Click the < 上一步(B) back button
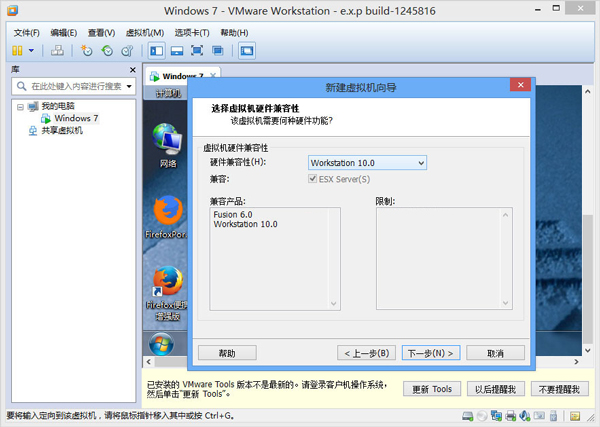The height and width of the screenshot is (427, 600). coord(367,353)
